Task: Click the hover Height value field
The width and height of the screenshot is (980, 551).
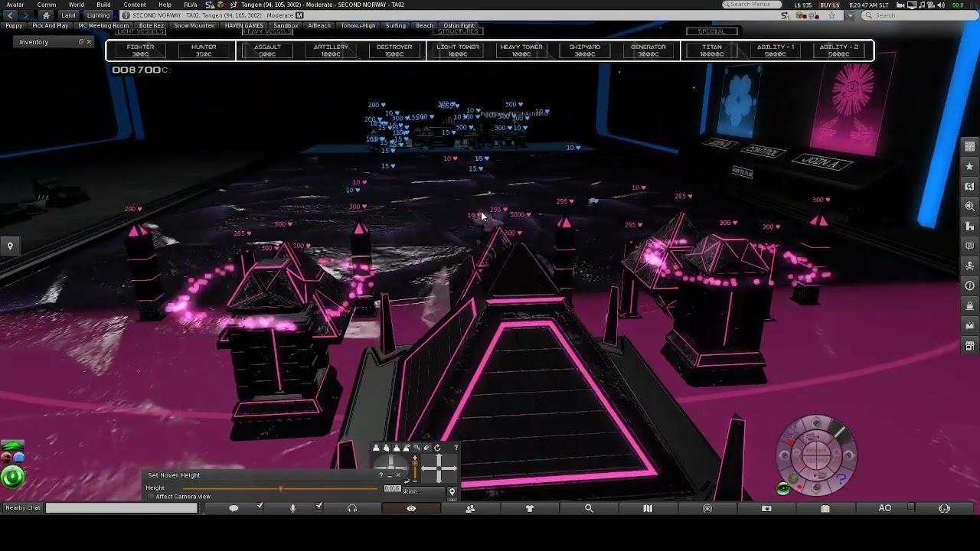Action: coord(392,488)
